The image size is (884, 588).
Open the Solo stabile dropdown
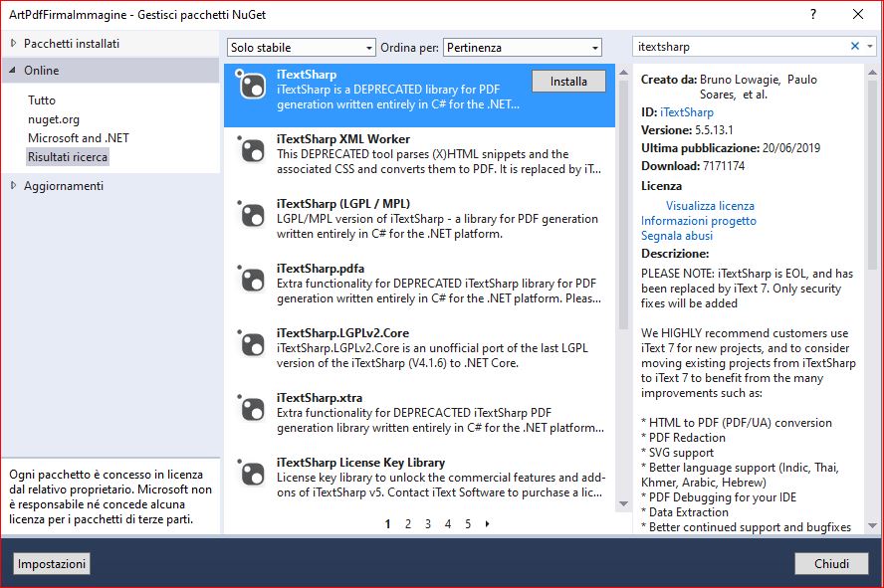coord(301,48)
